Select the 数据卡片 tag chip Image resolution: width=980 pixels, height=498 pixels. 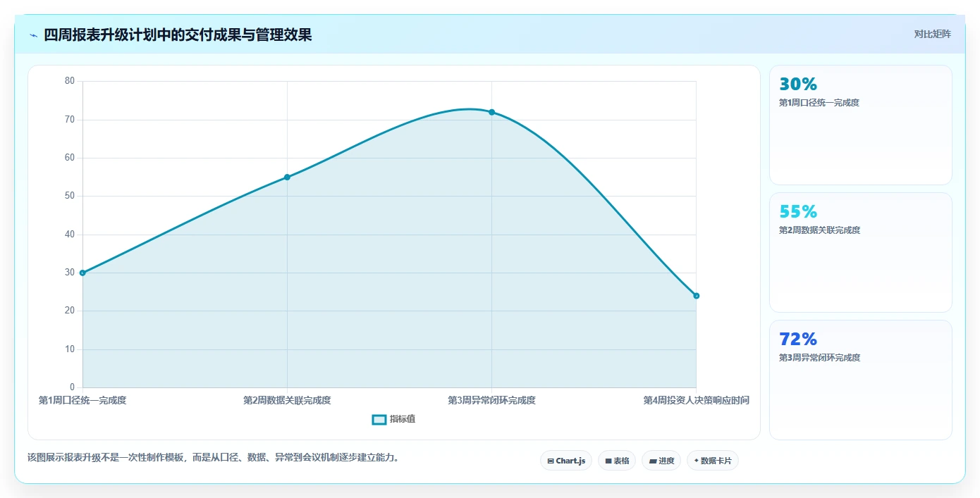(713, 461)
